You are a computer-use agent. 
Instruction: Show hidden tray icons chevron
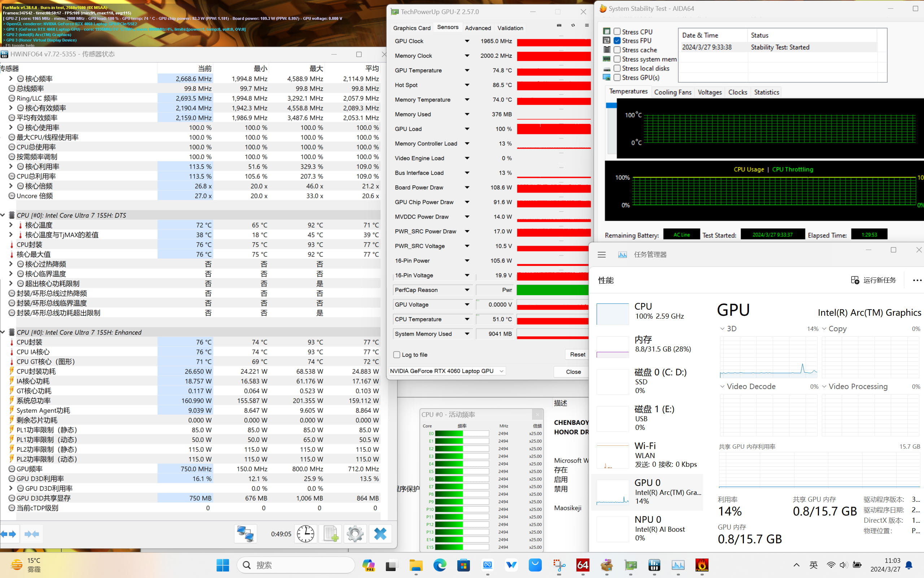(x=797, y=565)
